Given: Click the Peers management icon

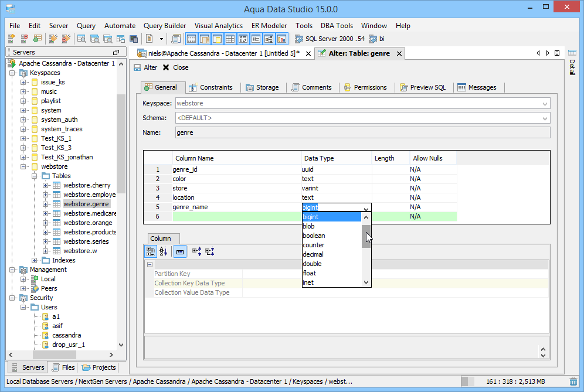Looking at the screenshot, I should (x=35, y=288).
